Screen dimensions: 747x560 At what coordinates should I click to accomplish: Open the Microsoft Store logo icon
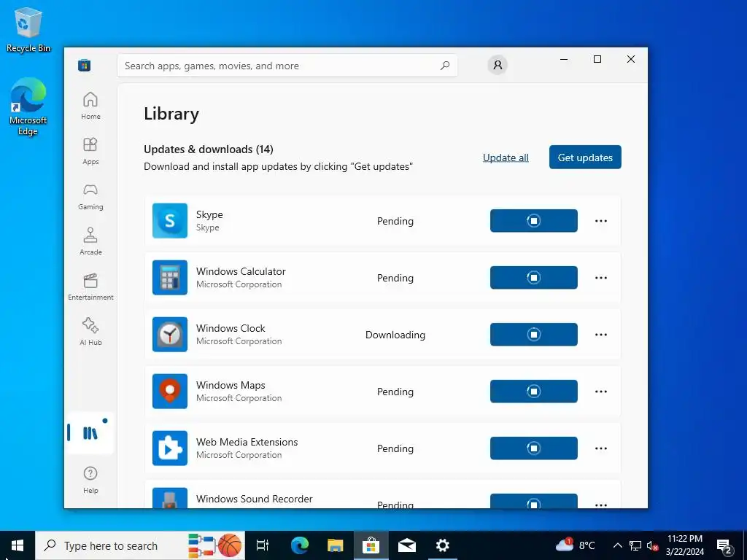85,65
